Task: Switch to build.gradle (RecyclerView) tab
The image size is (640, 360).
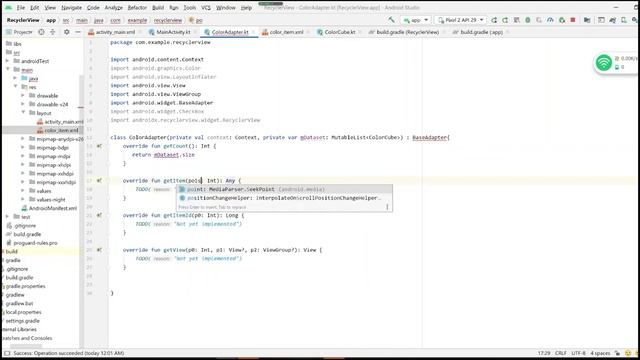Action: [x=404, y=32]
